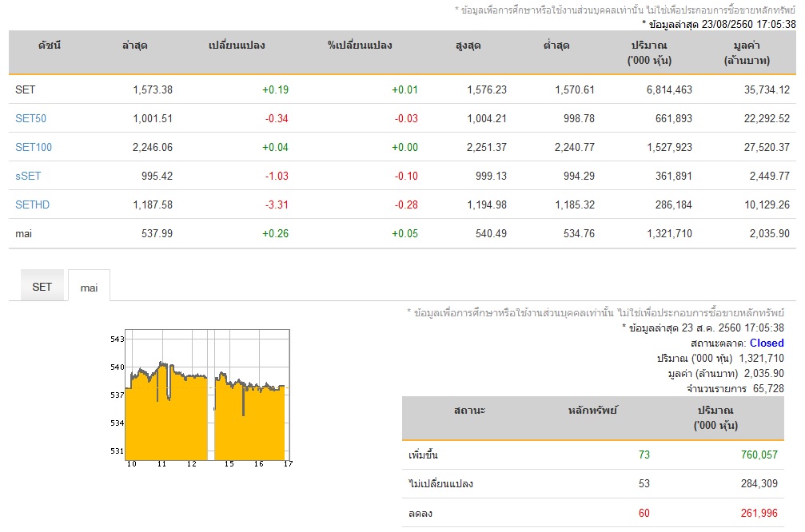
Task: Click SETHD percent change -0.28
Action: (x=406, y=204)
